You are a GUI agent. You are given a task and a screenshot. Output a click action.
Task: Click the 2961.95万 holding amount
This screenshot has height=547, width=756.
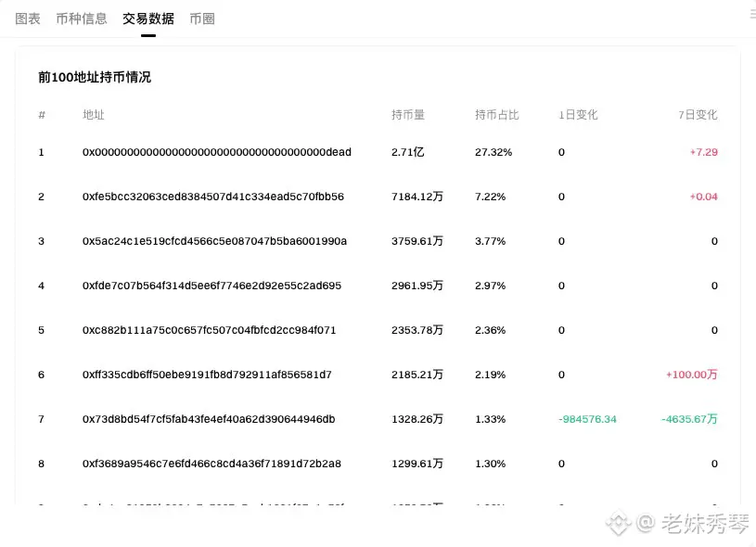[417, 286]
